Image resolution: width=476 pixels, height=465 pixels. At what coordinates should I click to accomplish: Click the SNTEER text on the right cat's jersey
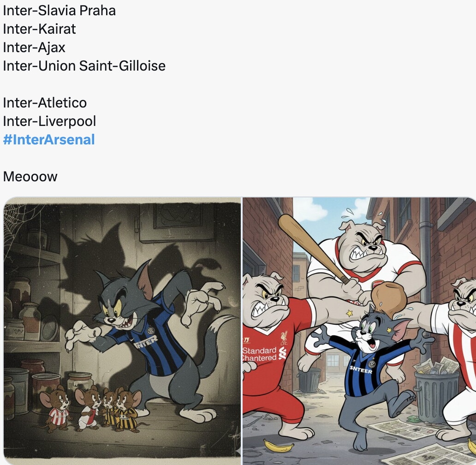click(x=361, y=370)
